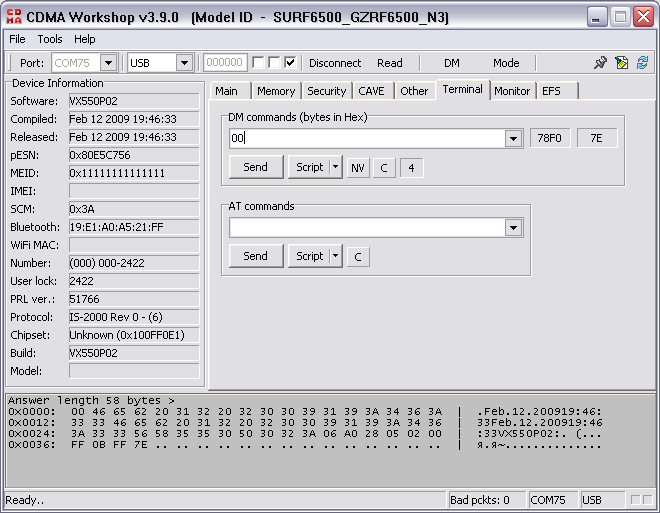
Task: Expand the AT commands history dropdown
Action: 513,228
